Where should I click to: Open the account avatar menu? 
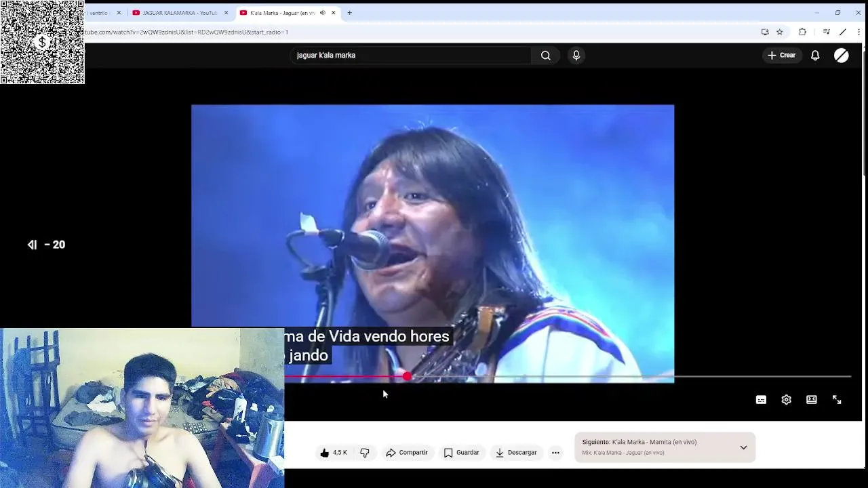pyautogui.click(x=841, y=56)
